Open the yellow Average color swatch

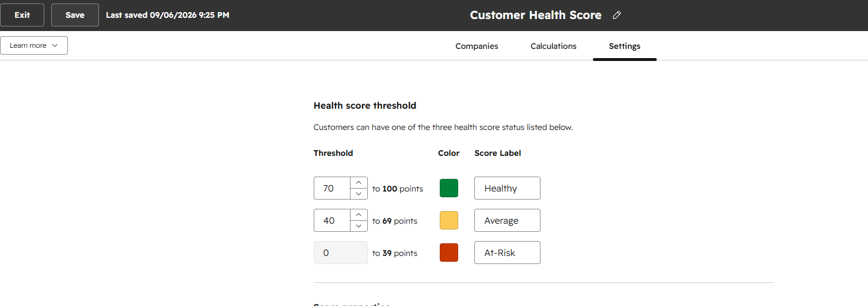click(x=449, y=220)
